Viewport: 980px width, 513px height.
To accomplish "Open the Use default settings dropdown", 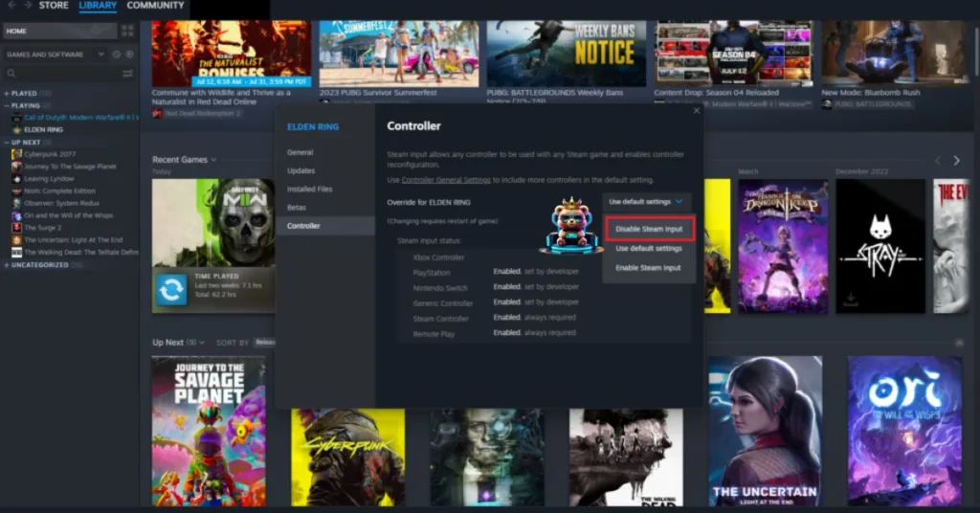I will click(x=648, y=201).
